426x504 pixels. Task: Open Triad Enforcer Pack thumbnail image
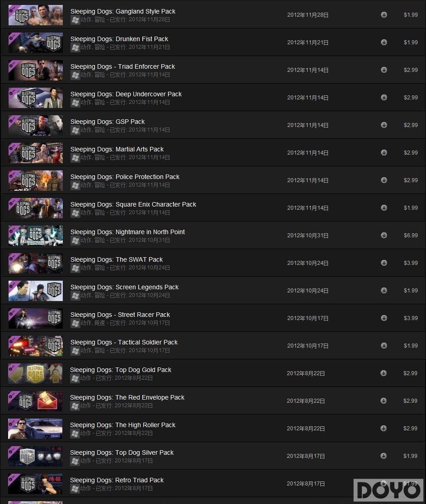click(x=36, y=70)
